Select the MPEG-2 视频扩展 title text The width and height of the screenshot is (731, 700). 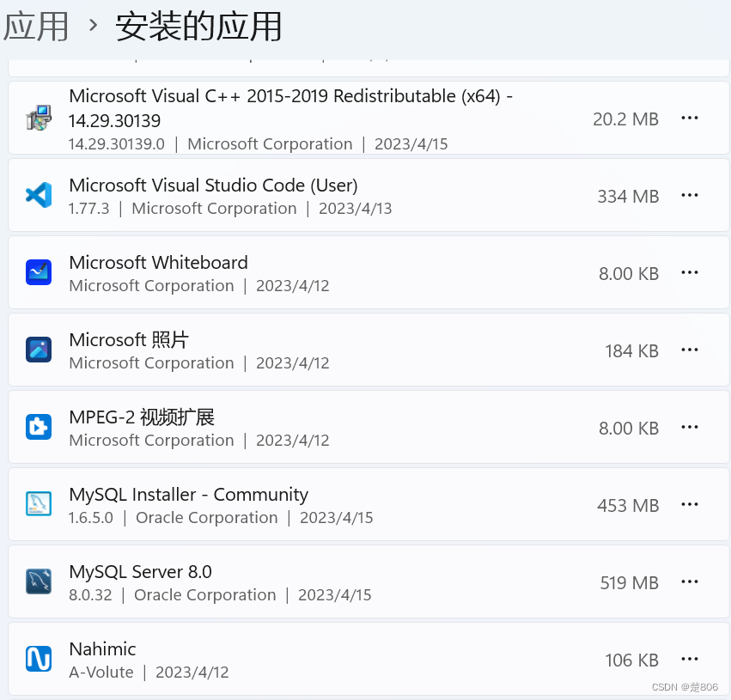tap(142, 417)
